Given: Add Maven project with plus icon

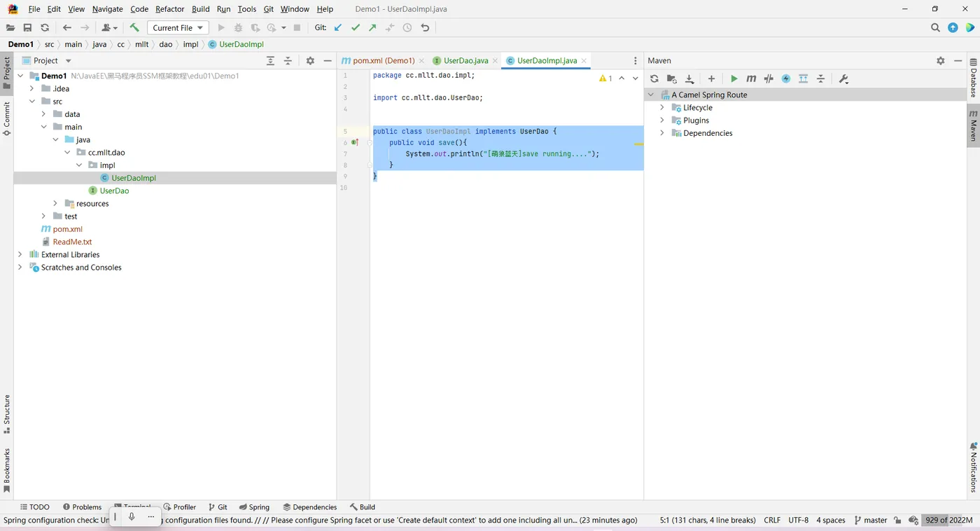Looking at the screenshot, I should (x=711, y=79).
